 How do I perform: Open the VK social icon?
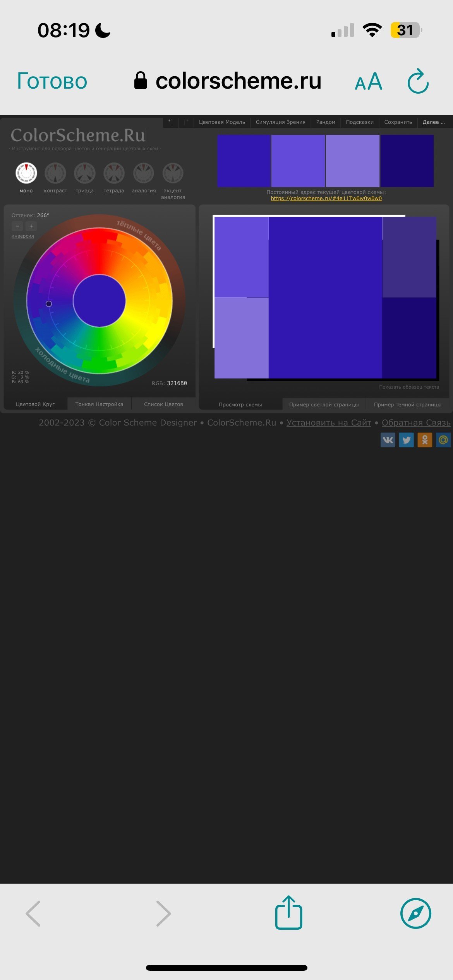(x=388, y=440)
